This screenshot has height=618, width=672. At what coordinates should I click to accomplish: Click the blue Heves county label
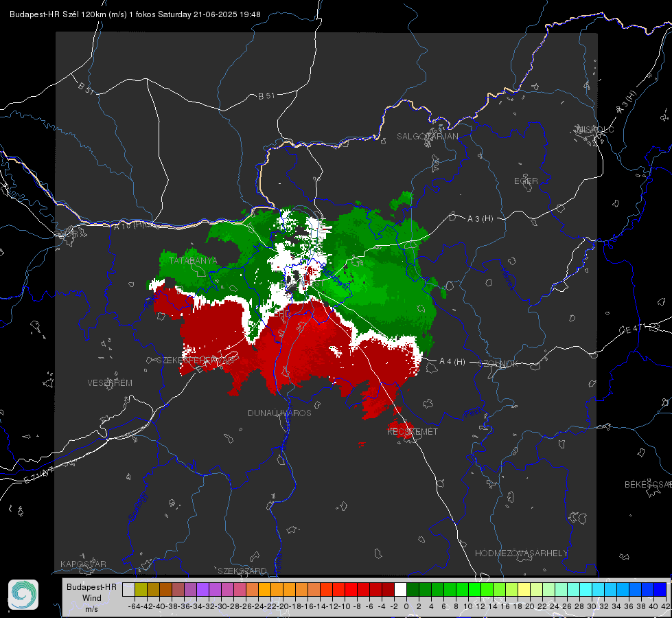[507, 279]
